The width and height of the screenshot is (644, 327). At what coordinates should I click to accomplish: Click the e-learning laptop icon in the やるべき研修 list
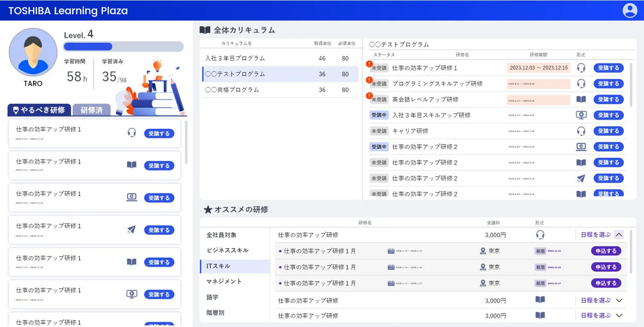[132, 197]
